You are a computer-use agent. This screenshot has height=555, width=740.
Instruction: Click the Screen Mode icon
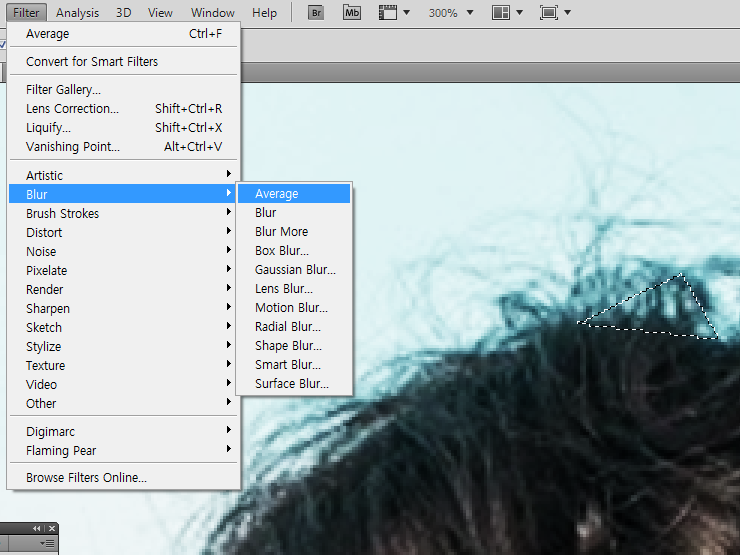[548, 13]
